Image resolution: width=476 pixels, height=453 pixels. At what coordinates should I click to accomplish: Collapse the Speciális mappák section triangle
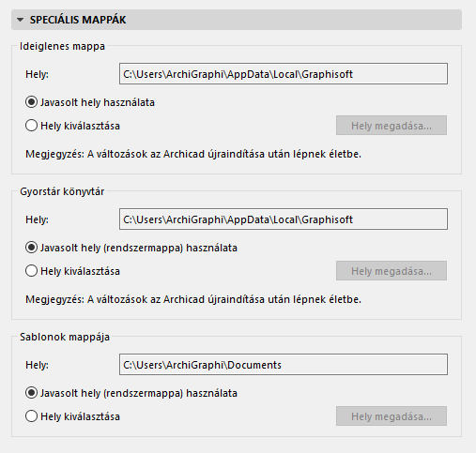click(x=21, y=20)
